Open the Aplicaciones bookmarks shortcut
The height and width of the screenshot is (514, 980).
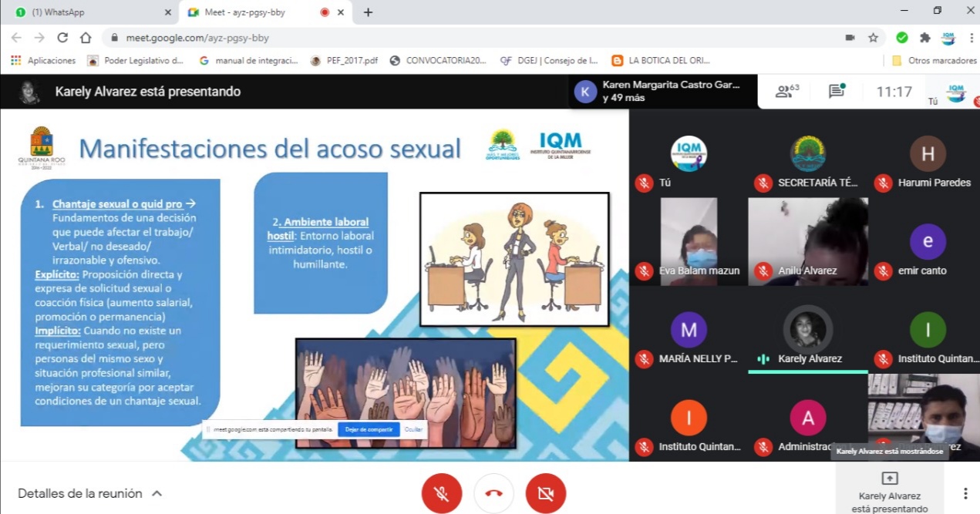pos(43,60)
